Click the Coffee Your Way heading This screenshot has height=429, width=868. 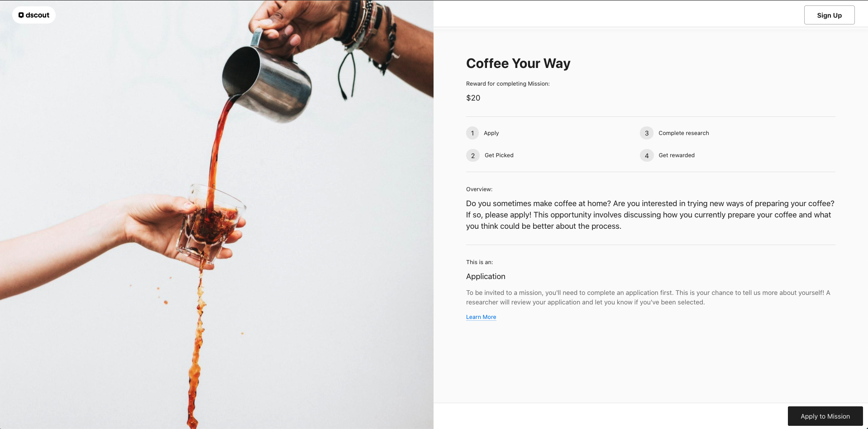[518, 63]
